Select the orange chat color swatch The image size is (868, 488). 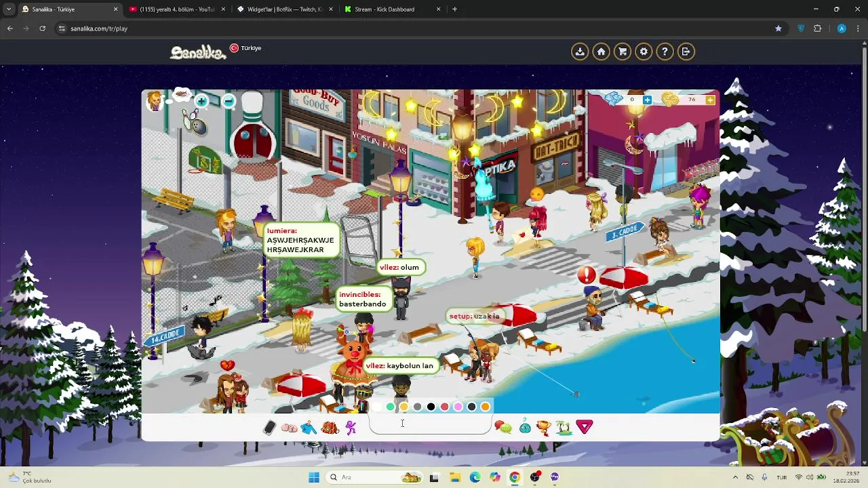click(x=485, y=407)
